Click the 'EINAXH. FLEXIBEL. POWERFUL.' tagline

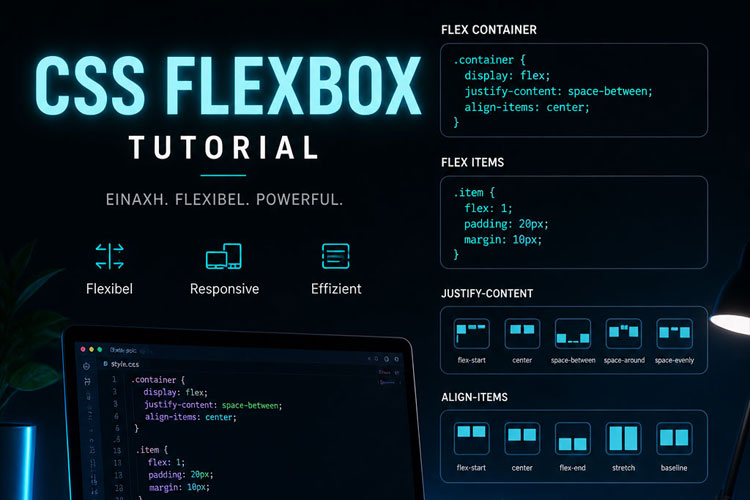[224, 200]
